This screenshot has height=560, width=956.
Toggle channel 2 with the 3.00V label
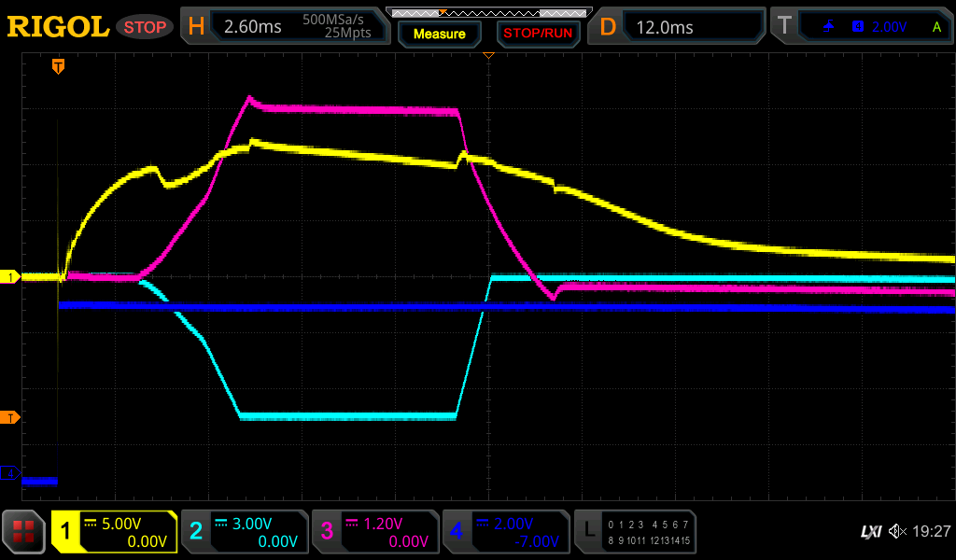pyautogui.click(x=245, y=532)
